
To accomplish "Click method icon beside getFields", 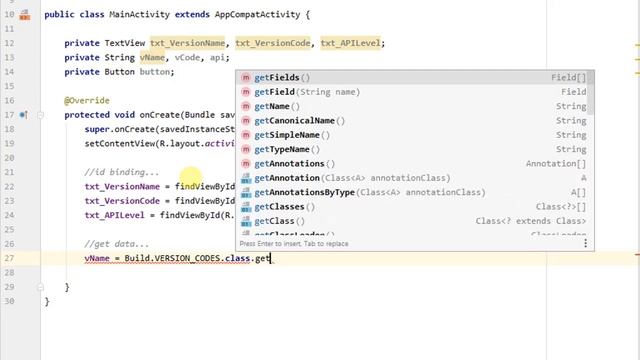I will [246, 78].
